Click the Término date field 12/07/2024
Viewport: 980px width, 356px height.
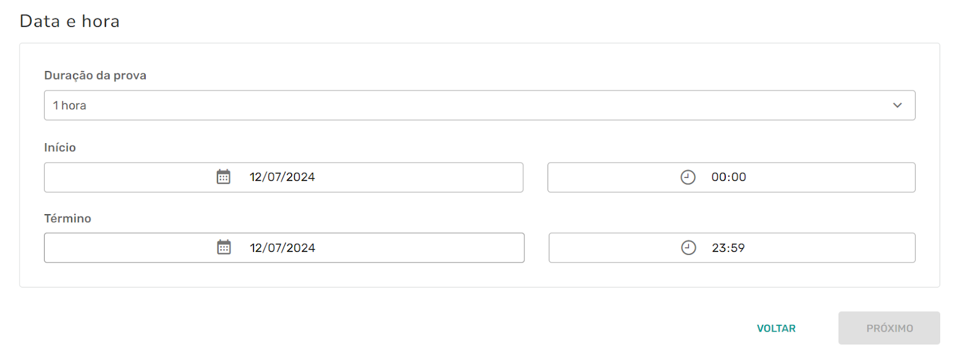tap(282, 248)
